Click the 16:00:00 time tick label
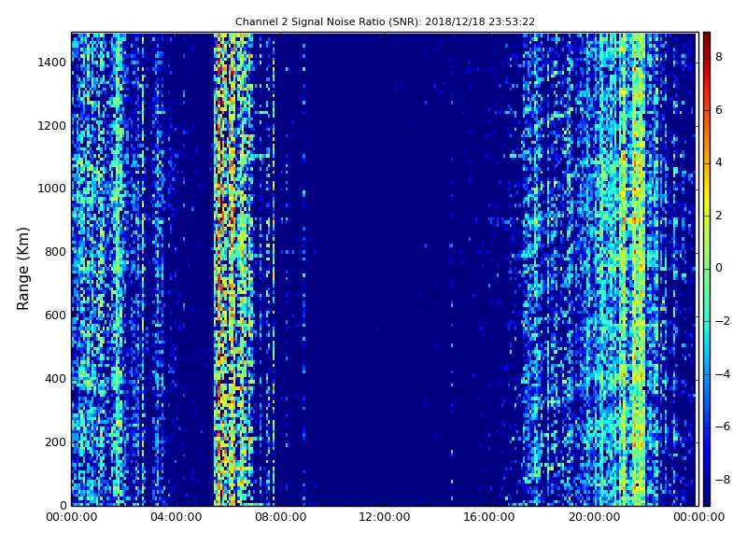The image size is (747, 560). 489,517
